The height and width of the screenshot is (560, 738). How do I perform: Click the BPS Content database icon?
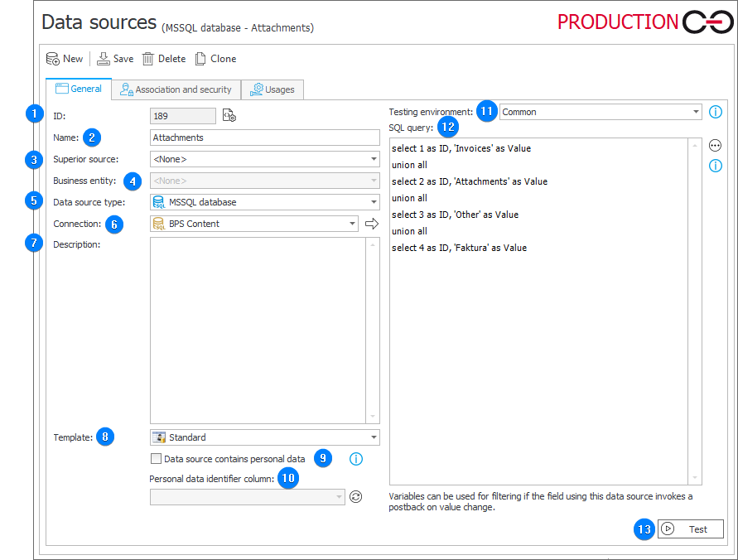(159, 224)
